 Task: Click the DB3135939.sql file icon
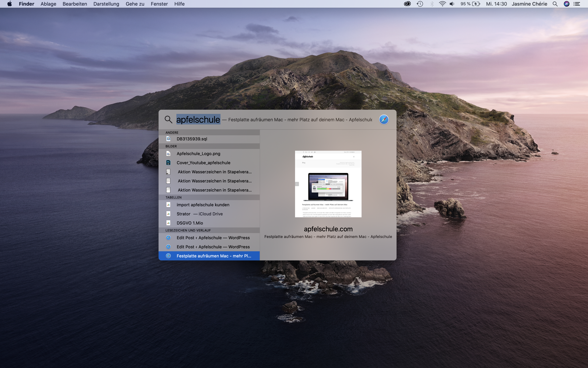168,139
